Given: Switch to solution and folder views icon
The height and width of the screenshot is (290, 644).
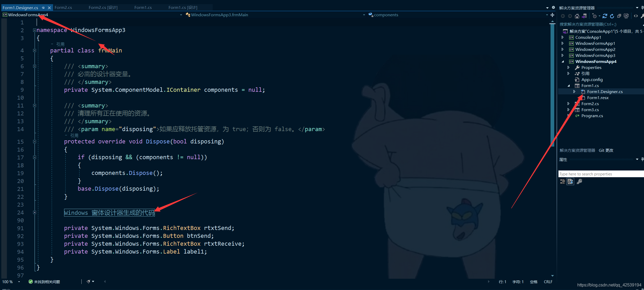Looking at the screenshot, I should [584, 16].
